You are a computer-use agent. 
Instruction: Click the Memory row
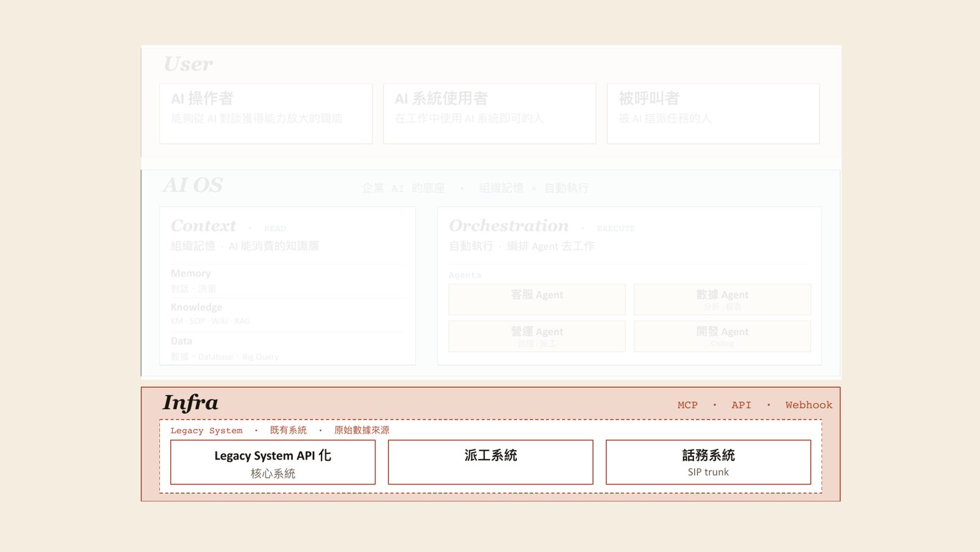coord(287,281)
